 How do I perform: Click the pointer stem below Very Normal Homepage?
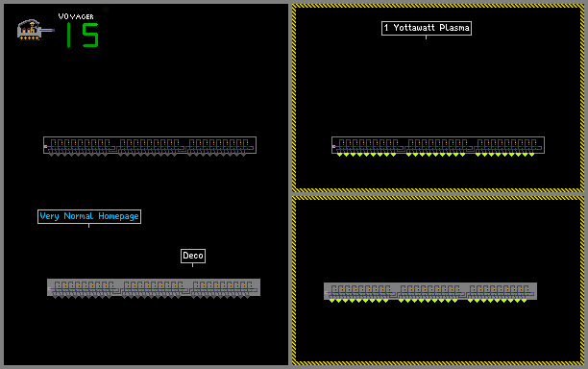(x=89, y=226)
